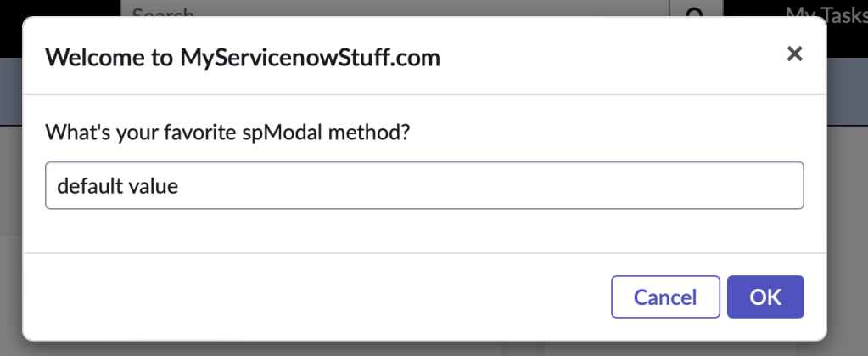
Task: Click the Search box in the header
Action: (399, 8)
